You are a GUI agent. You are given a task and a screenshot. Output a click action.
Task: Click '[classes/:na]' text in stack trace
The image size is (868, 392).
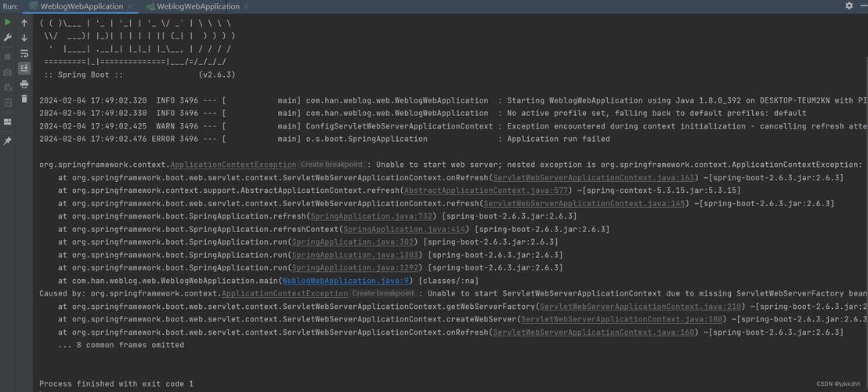(447, 281)
